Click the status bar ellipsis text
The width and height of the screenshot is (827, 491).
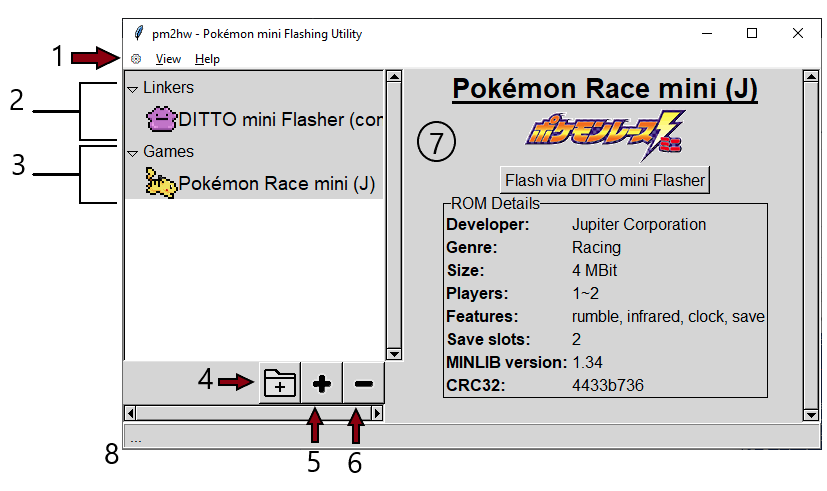click(x=136, y=440)
